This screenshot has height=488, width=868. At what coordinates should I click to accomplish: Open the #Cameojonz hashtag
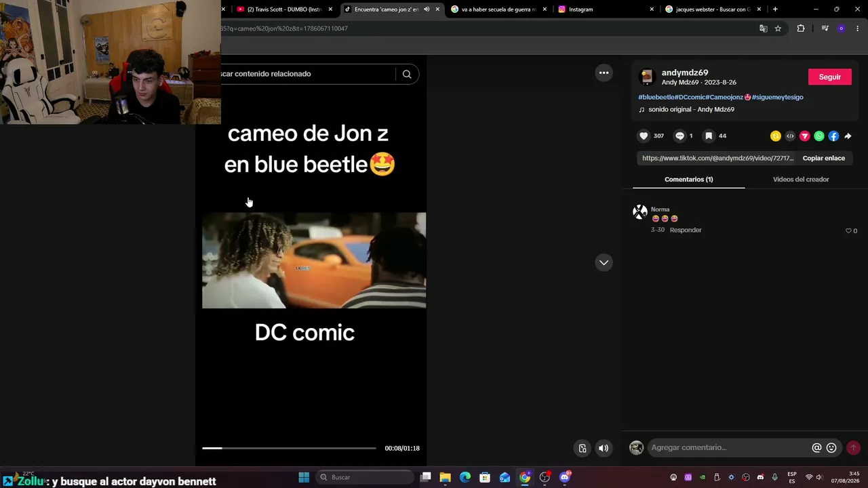725,97
